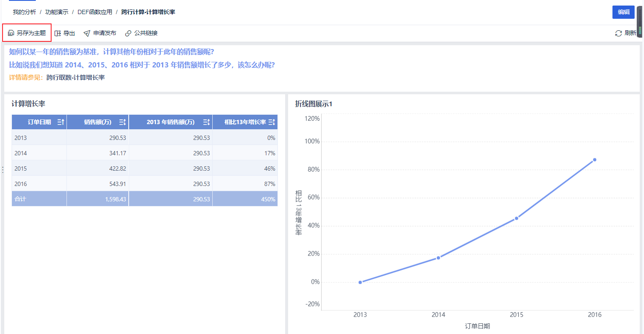The height and width of the screenshot is (334, 644).
Task: Open DEF函数应用 breadcrumb folder
Action: pos(95,12)
